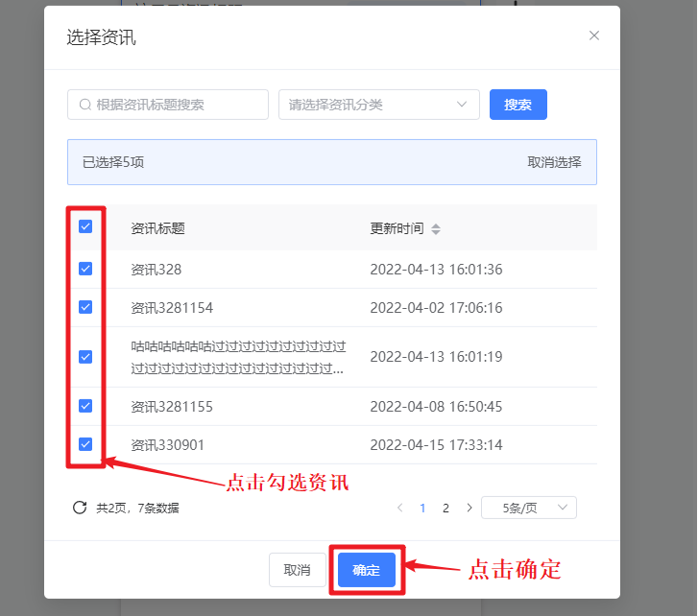Click the magnifier icon in the search field
The width and height of the screenshot is (698, 616).
click(85, 105)
